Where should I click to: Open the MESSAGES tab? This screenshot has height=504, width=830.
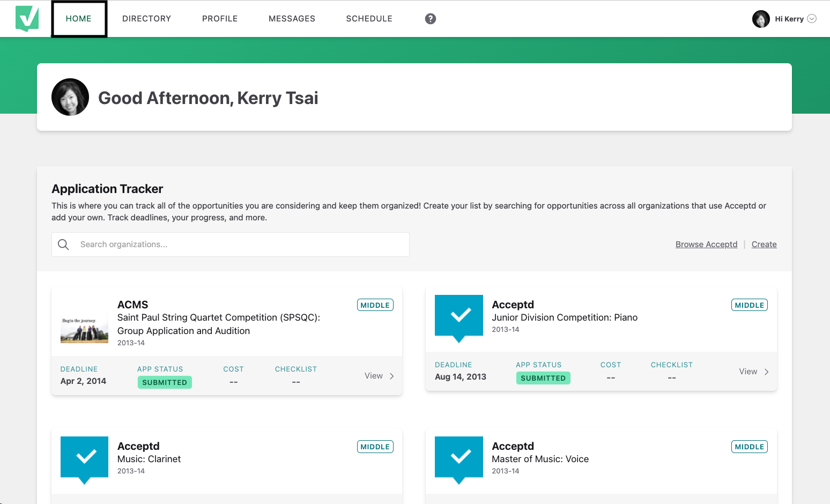[292, 19]
